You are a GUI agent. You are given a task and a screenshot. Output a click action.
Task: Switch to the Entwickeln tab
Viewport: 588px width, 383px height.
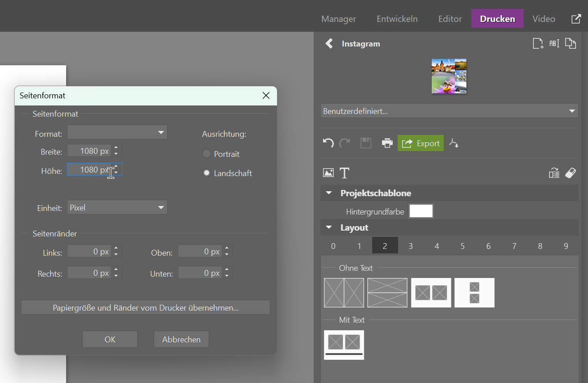(x=397, y=19)
